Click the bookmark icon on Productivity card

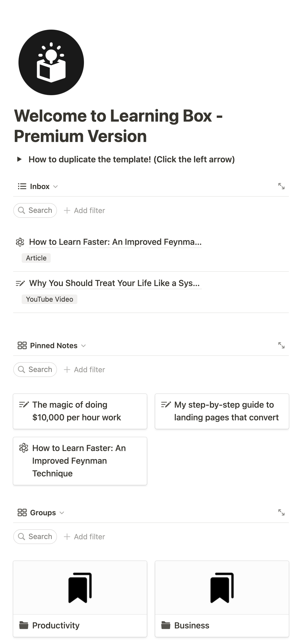pyautogui.click(x=80, y=588)
